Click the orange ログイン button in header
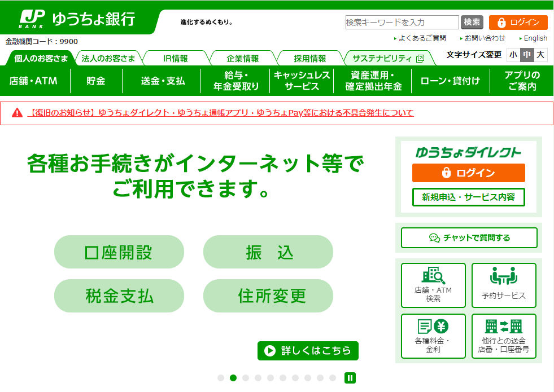 [518, 23]
